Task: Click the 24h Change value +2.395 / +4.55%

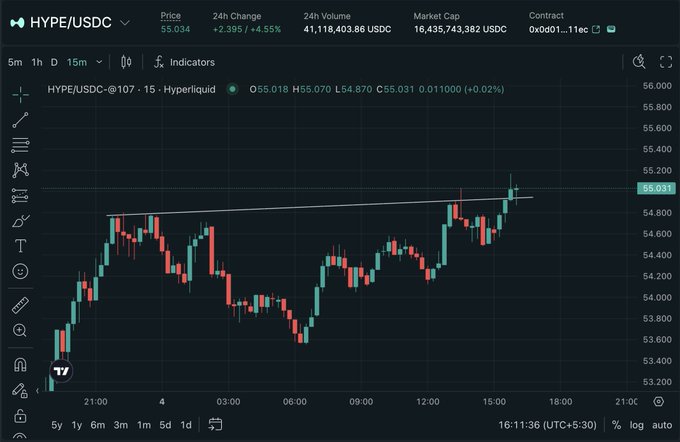Action: coord(247,29)
